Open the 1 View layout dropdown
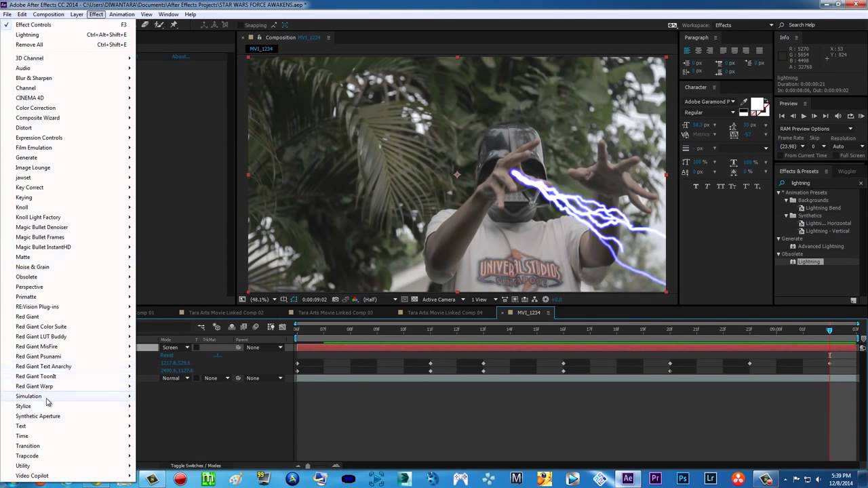This screenshot has width=868, height=488. (x=484, y=300)
